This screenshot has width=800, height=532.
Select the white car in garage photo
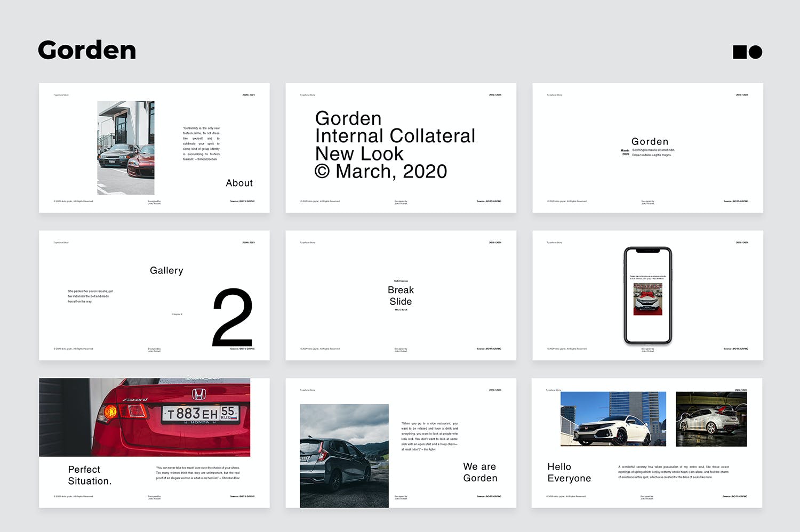coord(711,419)
